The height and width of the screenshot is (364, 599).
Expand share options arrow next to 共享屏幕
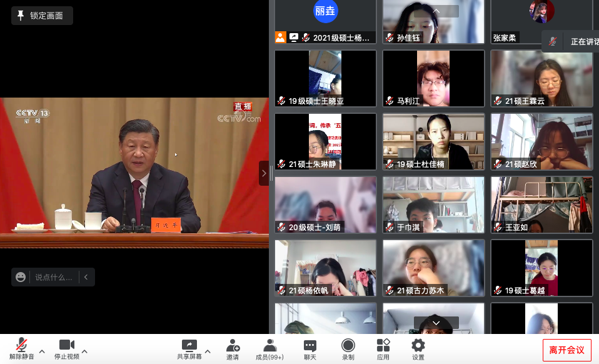(208, 351)
